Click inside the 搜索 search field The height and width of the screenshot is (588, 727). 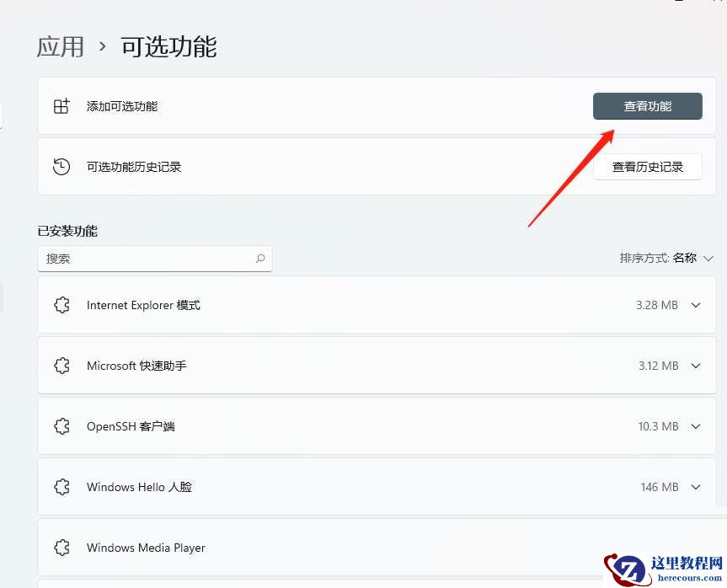(143, 258)
